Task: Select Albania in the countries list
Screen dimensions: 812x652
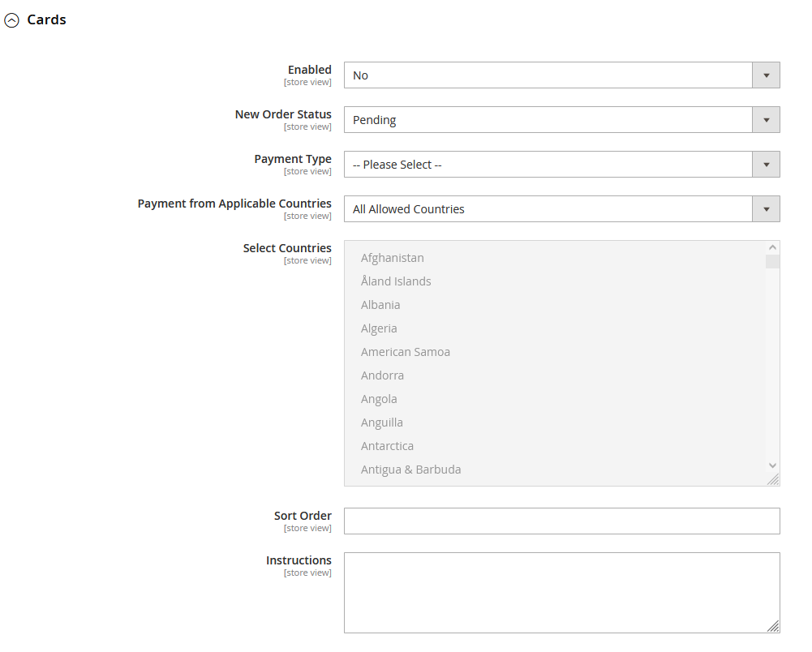Action: coord(380,305)
